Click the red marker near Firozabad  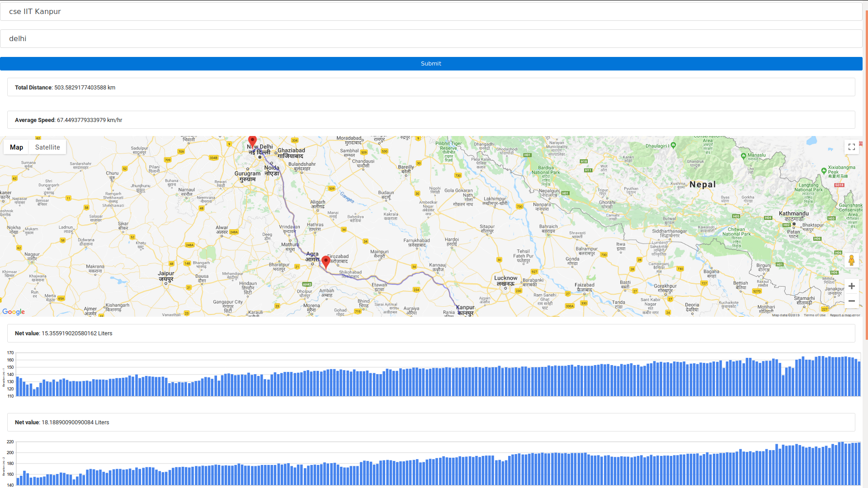click(x=325, y=262)
